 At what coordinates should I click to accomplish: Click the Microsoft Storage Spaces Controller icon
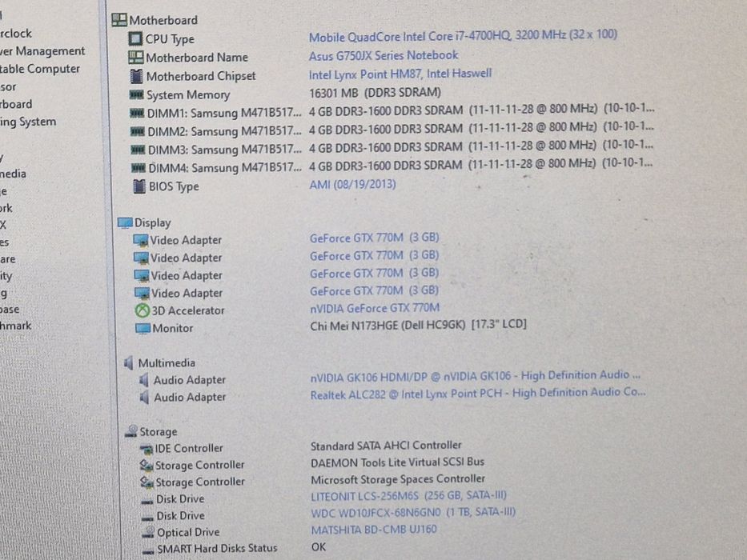(147, 482)
